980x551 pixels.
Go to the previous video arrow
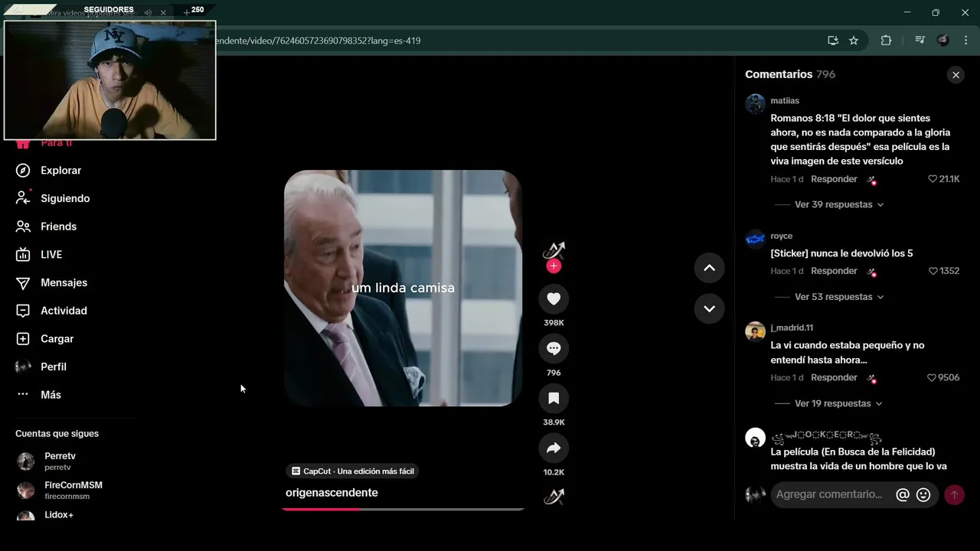click(x=709, y=268)
